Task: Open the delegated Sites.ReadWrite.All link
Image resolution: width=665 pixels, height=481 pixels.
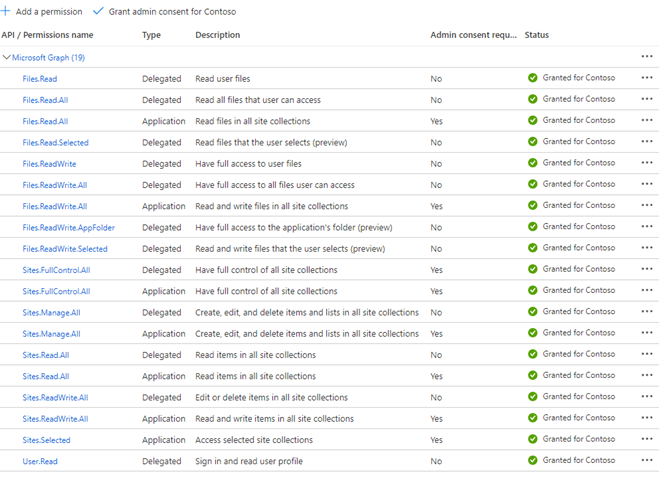Action: 55,398
